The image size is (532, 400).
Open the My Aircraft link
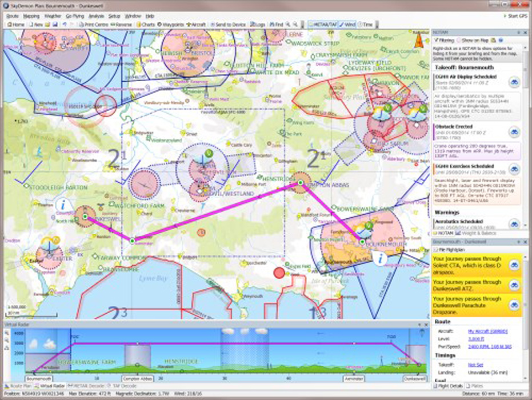click(487, 331)
